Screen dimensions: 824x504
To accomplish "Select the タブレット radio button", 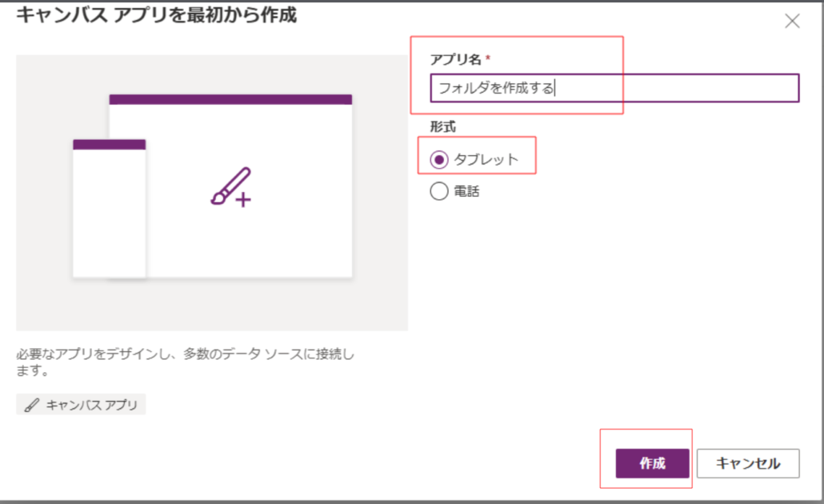I will click(x=439, y=159).
